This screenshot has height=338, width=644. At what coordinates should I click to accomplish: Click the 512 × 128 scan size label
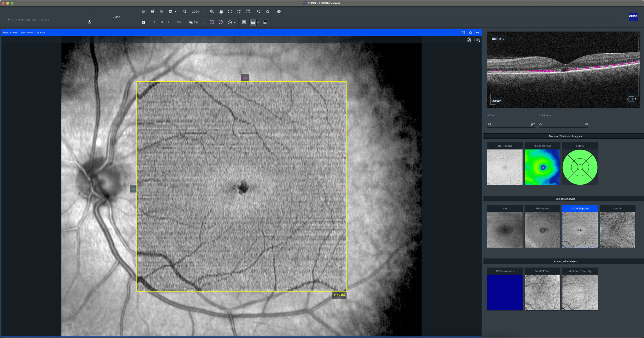coord(339,295)
